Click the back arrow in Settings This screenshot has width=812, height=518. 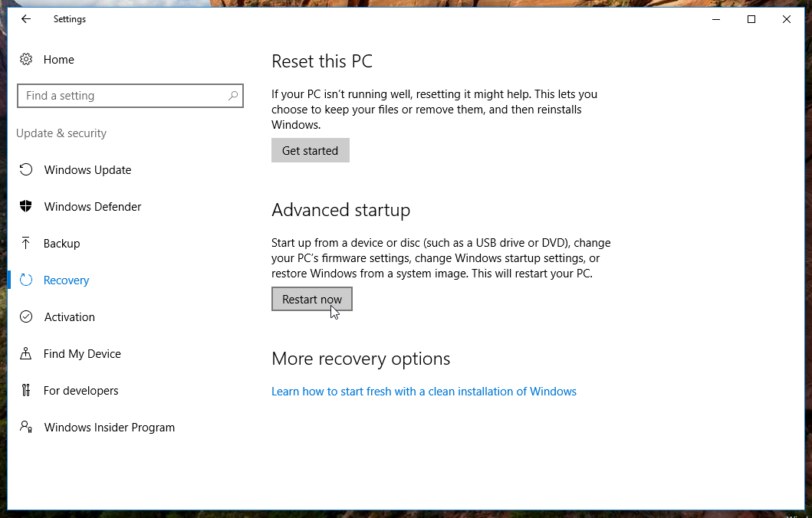tap(26, 19)
